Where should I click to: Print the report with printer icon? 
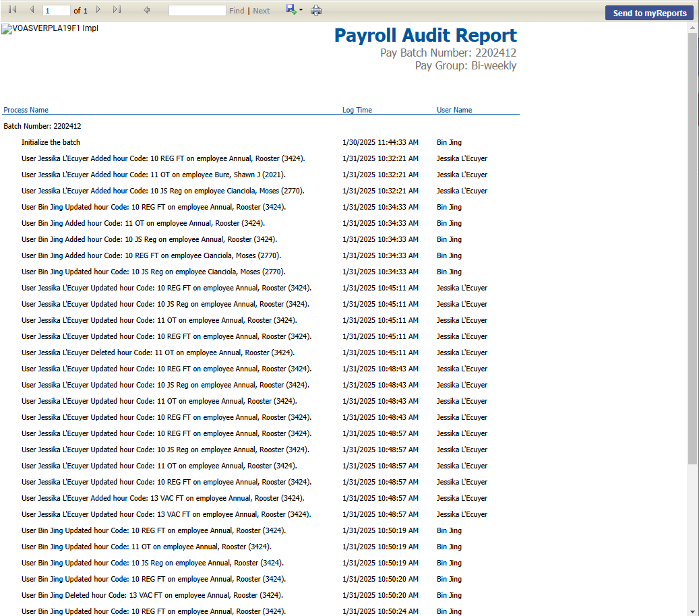(x=316, y=10)
